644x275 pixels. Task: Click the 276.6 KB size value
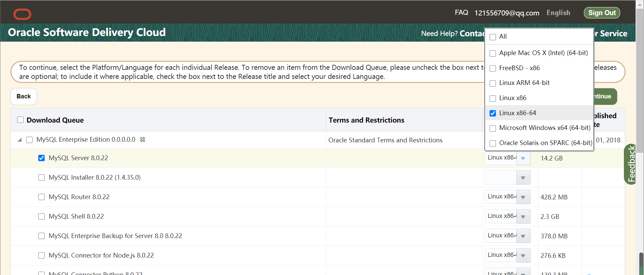tap(553, 256)
